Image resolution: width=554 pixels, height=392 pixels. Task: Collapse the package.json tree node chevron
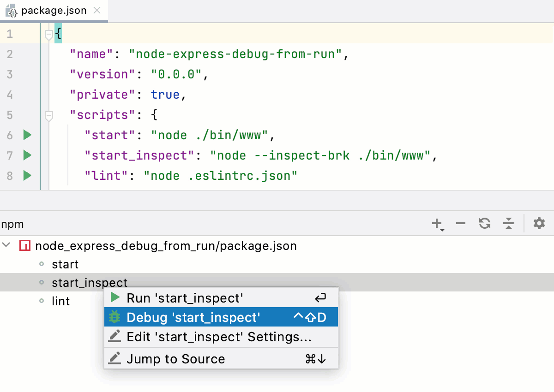[x=6, y=245]
